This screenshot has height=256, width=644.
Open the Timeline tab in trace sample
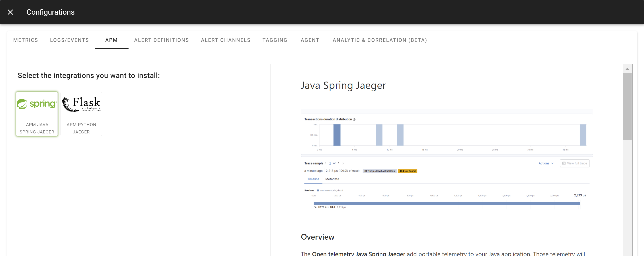point(313,179)
